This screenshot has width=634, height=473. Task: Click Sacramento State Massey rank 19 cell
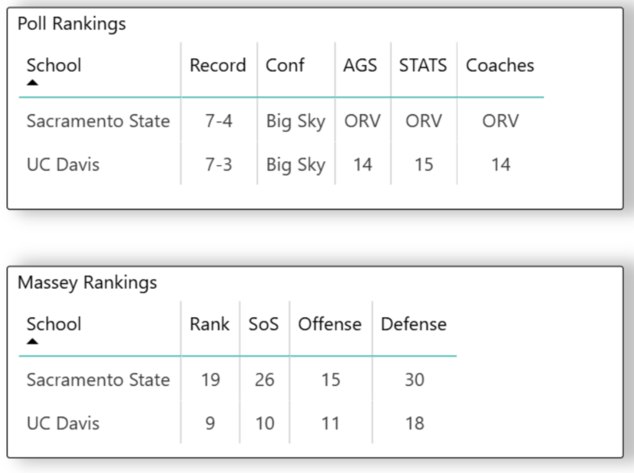210,380
